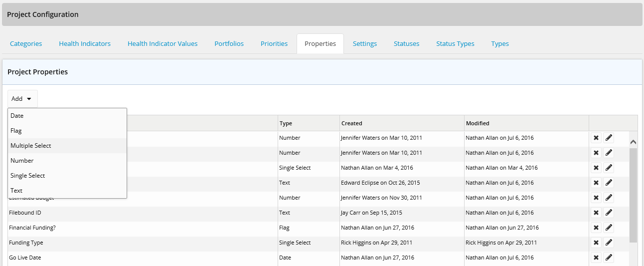The image size is (644, 266).
Task: Sort by the Created column header
Action: [x=352, y=123]
